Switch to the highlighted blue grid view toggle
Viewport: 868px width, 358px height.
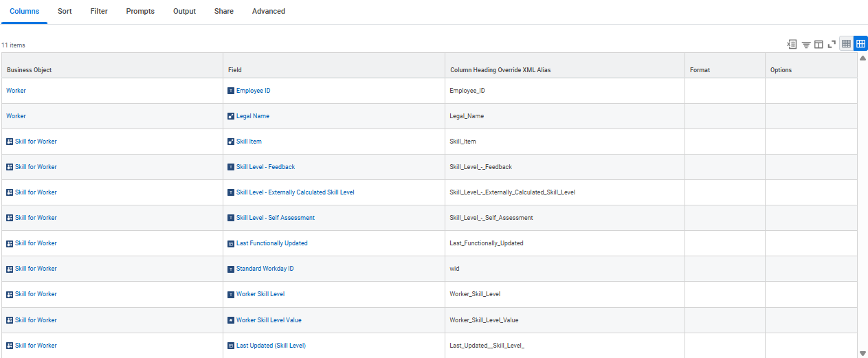coord(860,44)
